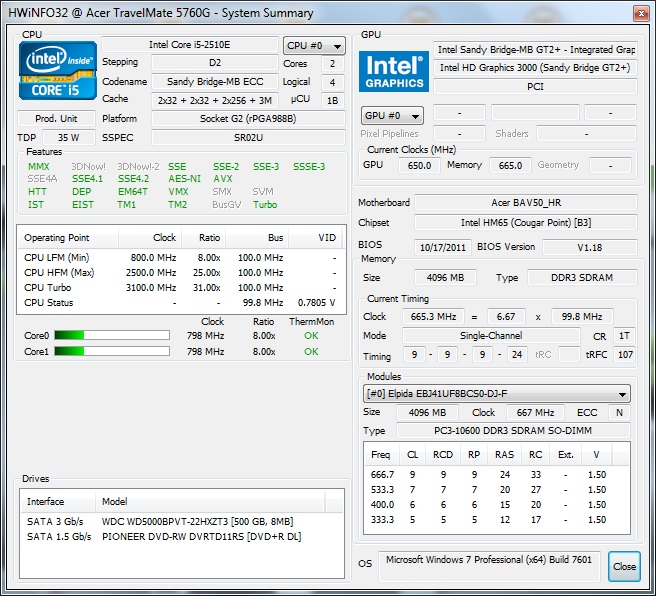Select the WDC WD5000BPVT drive row

pyautogui.click(x=182, y=522)
